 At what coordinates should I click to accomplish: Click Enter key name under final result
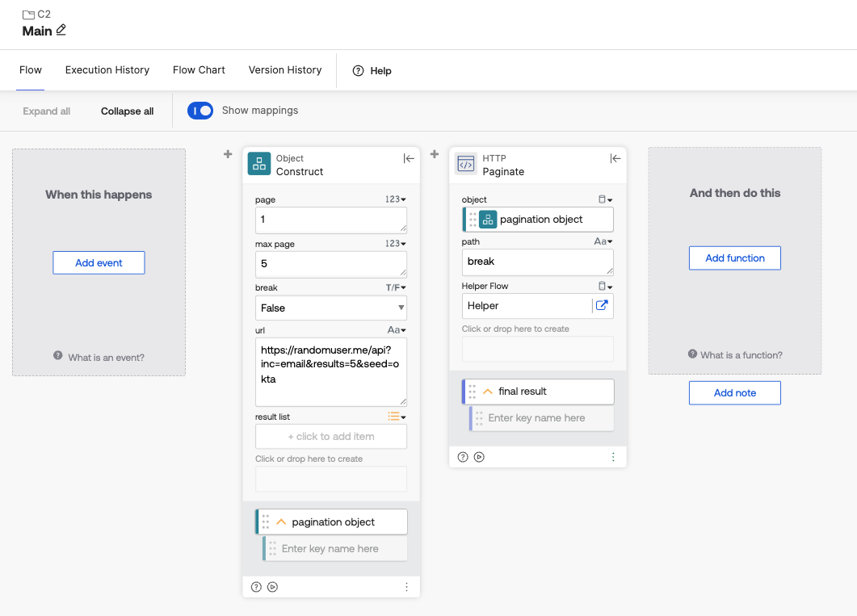[541, 418]
